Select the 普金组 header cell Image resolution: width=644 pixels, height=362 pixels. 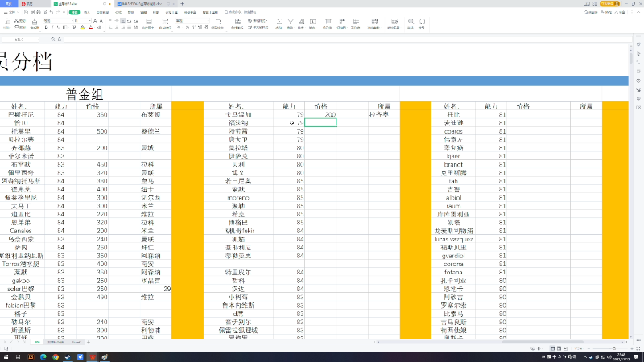pos(85,94)
